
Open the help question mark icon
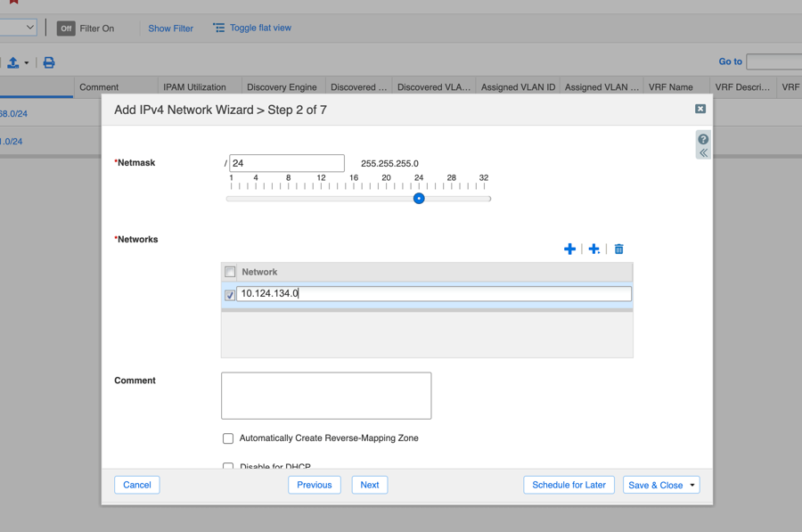coord(703,139)
